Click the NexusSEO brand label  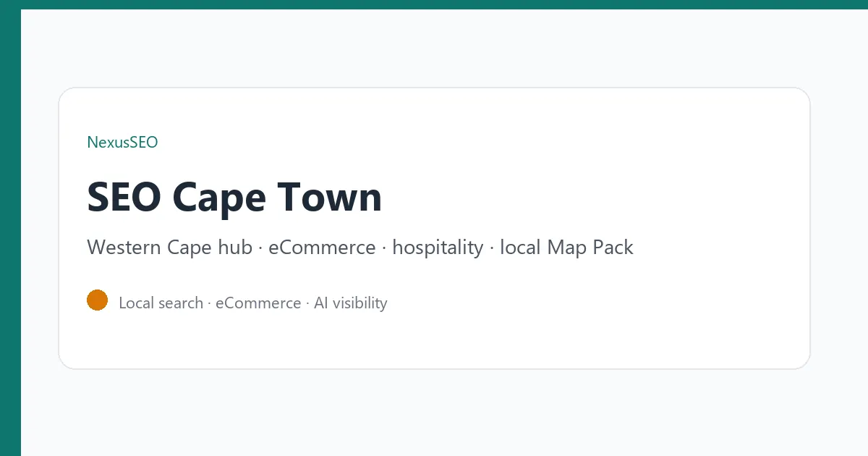[x=122, y=142]
